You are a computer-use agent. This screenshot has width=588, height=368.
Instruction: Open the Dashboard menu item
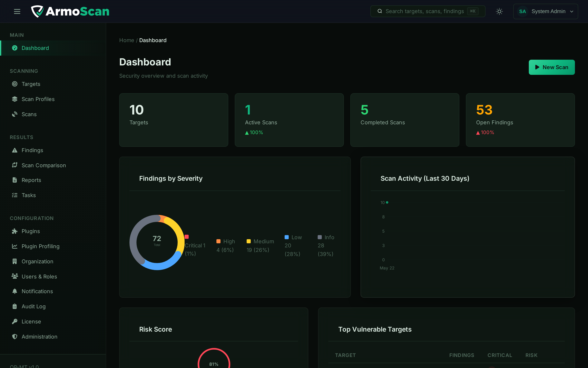(x=53, y=48)
